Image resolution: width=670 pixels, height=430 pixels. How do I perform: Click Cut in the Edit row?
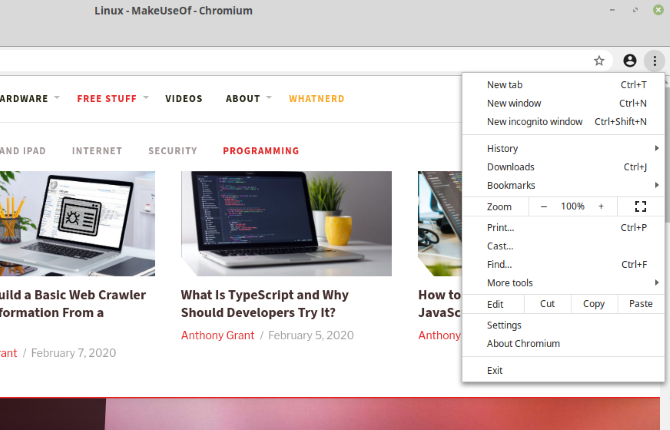(x=547, y=304)
